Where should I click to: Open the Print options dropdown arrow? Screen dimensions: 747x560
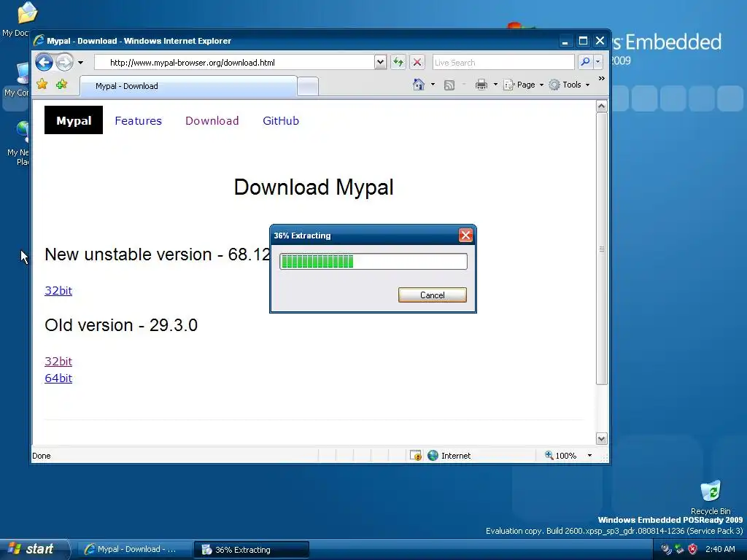pyautogui.click(x=495, y=85)
